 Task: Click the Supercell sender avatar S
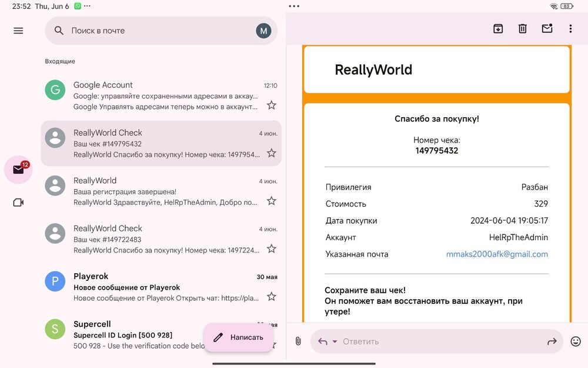coord(55,329)
